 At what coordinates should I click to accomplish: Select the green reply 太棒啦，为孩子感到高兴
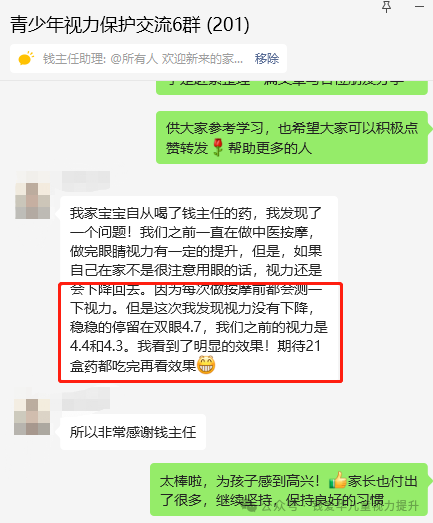(x=289, y=489)
